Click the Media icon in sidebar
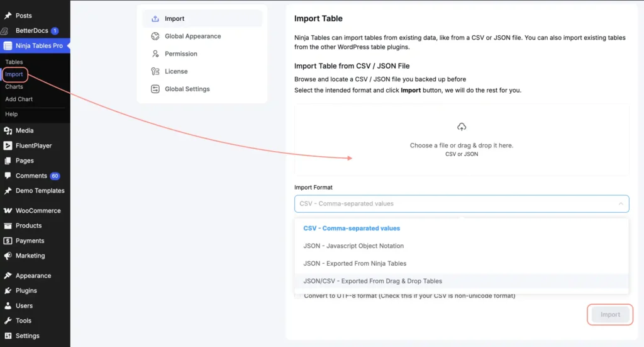Image resolution: width=644 pixels, height=347 pixels. pyautogui.click(x=8, y=131)
